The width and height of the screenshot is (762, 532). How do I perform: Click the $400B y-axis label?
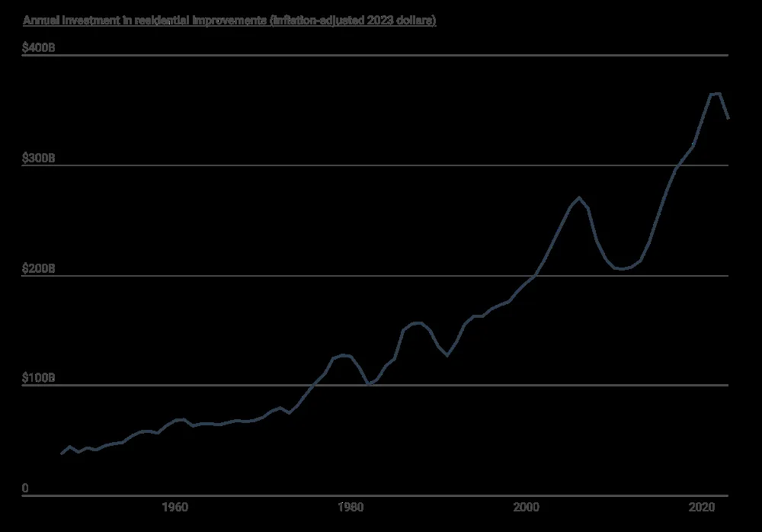click(x=39, y=48)
